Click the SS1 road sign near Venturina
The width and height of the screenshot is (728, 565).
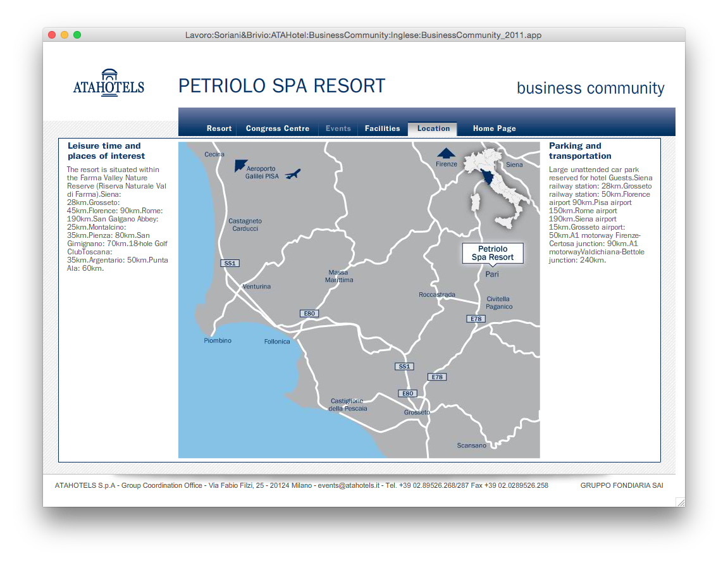coord(230,263)
